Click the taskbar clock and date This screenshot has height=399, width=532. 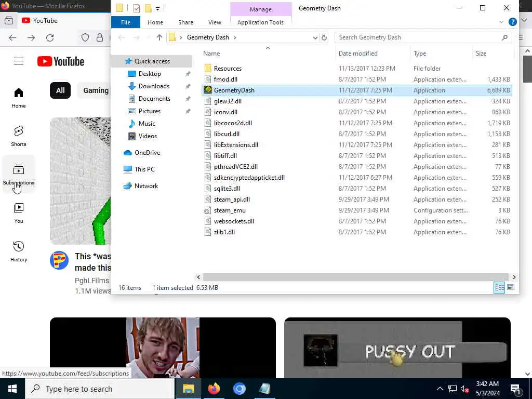click(487, 389)
